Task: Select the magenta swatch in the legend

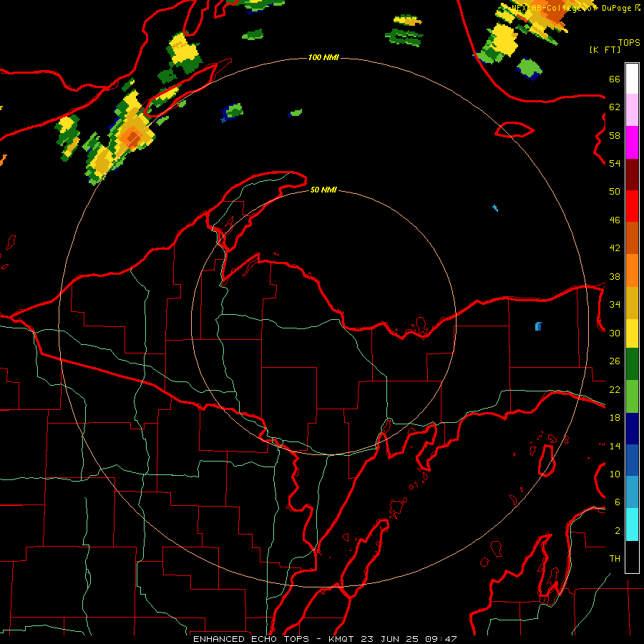Action: pyautogui.click(x=632, y=142)
